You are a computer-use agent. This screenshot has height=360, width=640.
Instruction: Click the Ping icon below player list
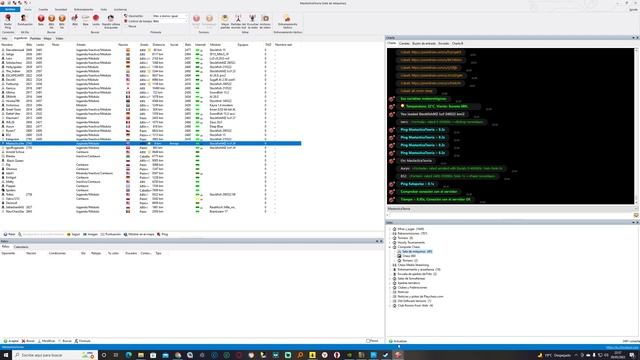(x=162, y=234)
